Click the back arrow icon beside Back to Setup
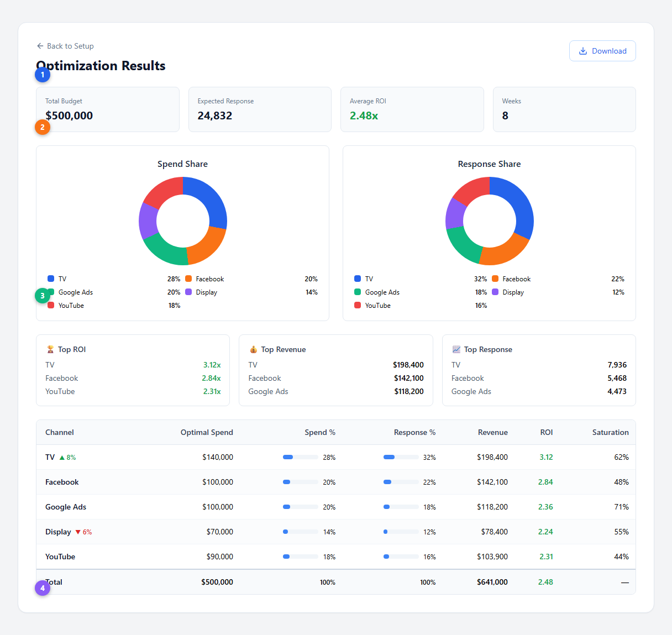 pyautogui.click(x=40, y=46)
